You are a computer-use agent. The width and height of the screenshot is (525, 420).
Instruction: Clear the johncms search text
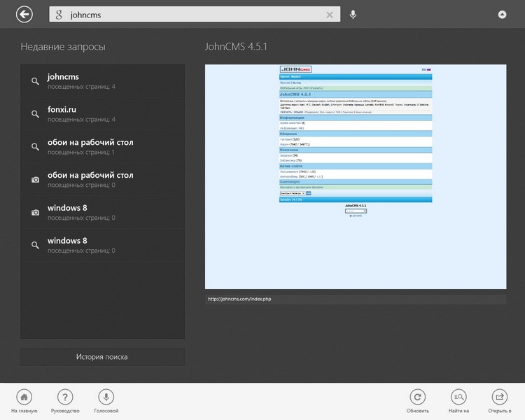330,15
